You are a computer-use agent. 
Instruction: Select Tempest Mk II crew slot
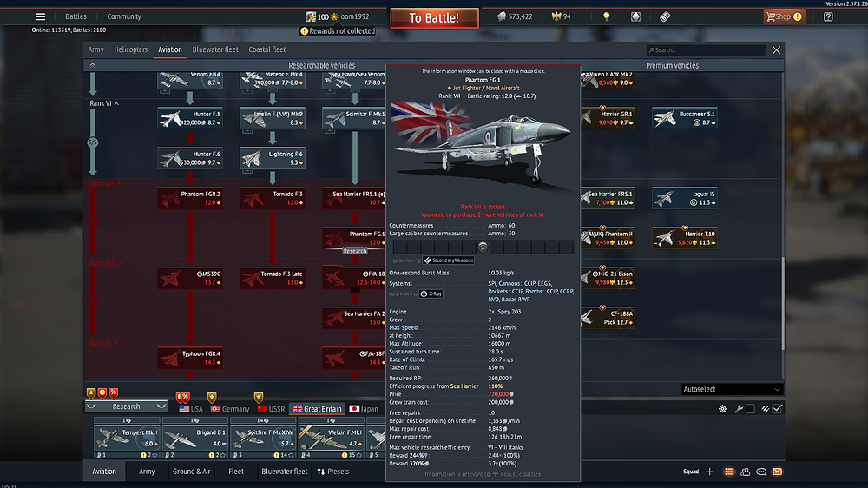coord(127,439)
